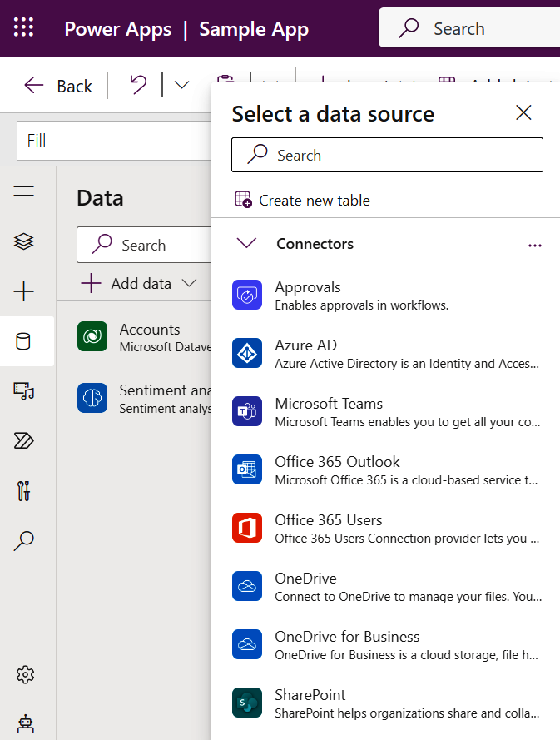This screenshot has height=740, width=560.
Task: Collapse the Connectors section chevron
Action: 246,244
